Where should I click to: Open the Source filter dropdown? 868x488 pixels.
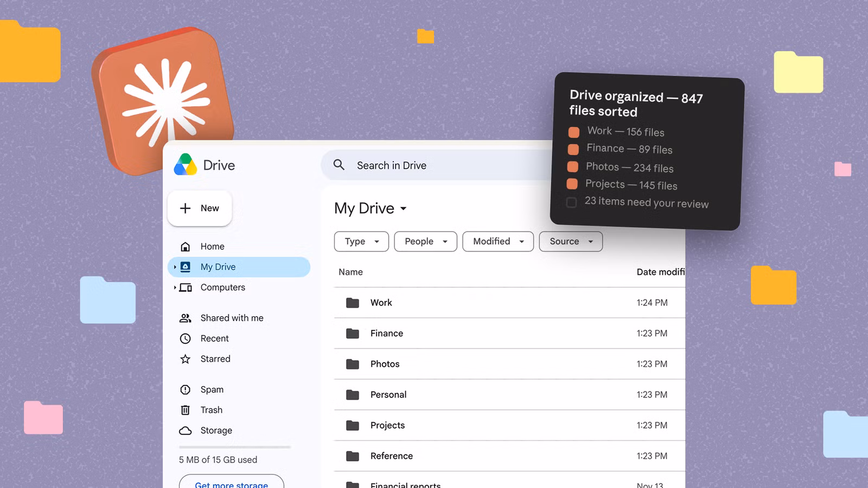(571, 241)
